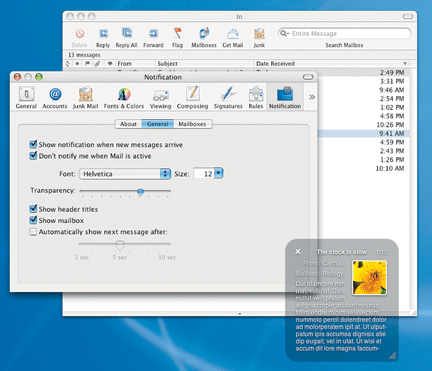This screenshot has width=432, height=371.
Task: Click the Reply All toolbar icon
Action: pyautogui.click(x=127, y=34)
